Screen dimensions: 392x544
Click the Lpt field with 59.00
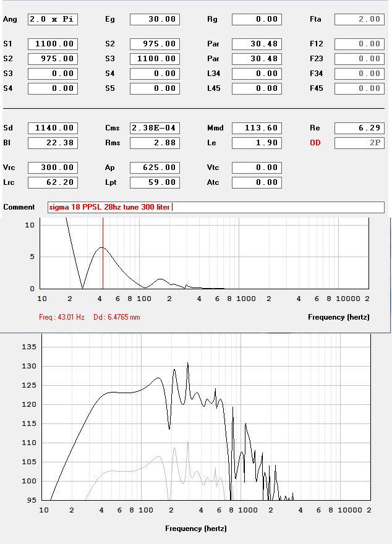(x=155, y=182)
